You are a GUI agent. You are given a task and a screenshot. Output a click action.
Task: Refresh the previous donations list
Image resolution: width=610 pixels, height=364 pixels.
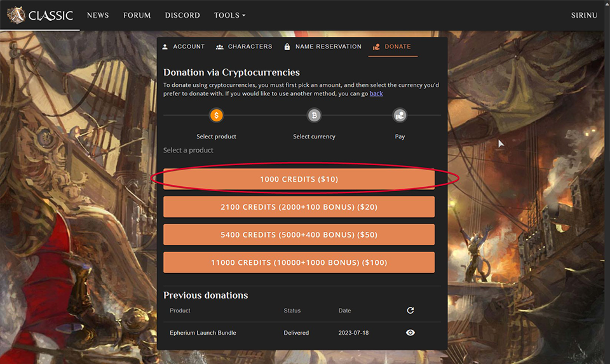tap(410, 311)
